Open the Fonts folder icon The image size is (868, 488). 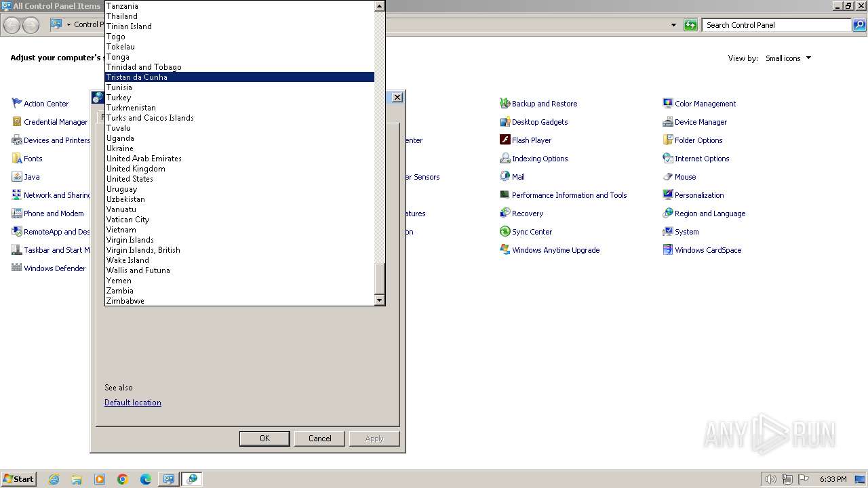click(17, 159)
